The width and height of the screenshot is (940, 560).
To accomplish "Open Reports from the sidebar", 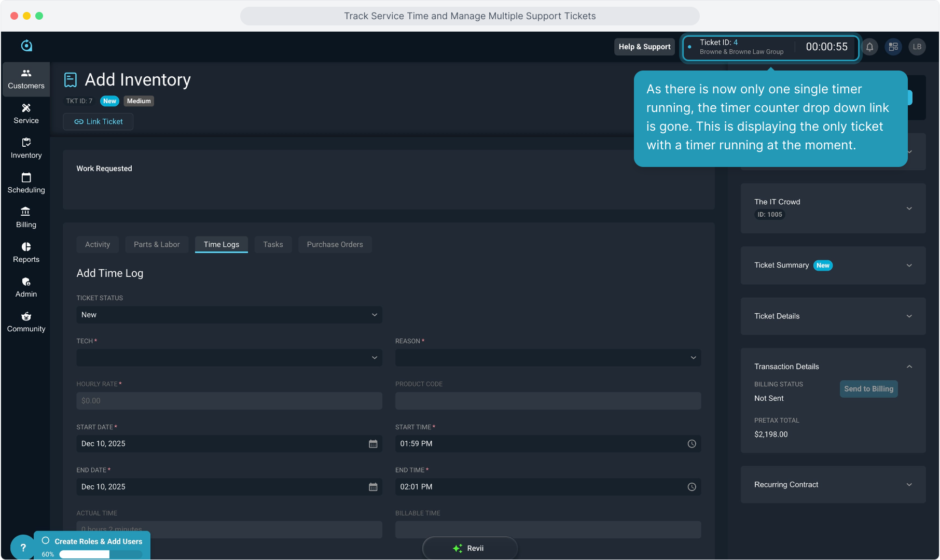I will (26, 253).
